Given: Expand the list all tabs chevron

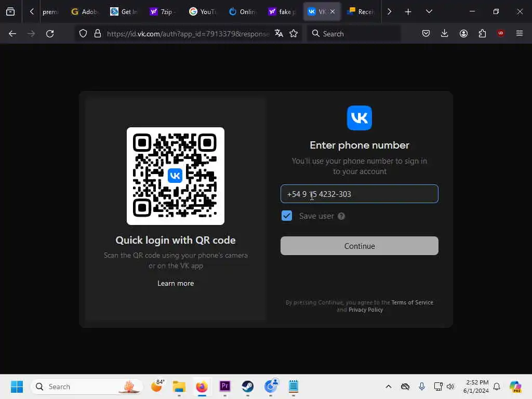Looking at the screenshot, I should [x=429, y=11].
